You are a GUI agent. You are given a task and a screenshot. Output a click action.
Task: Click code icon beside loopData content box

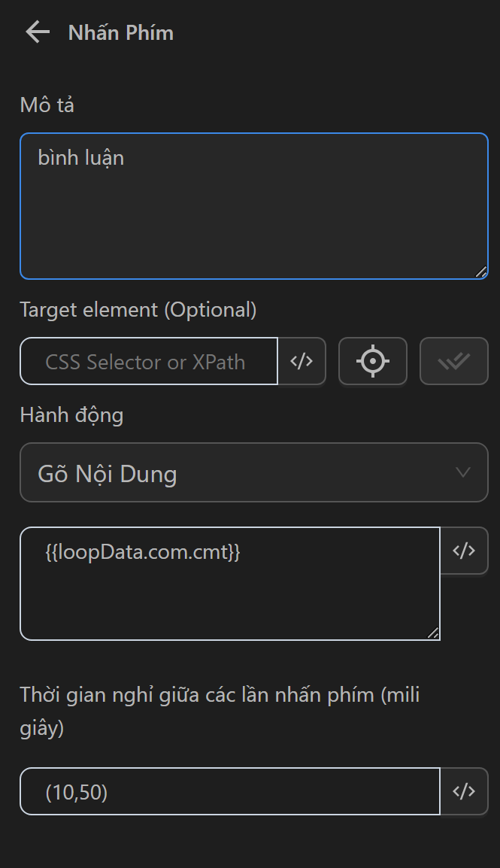tap(464, 551)
